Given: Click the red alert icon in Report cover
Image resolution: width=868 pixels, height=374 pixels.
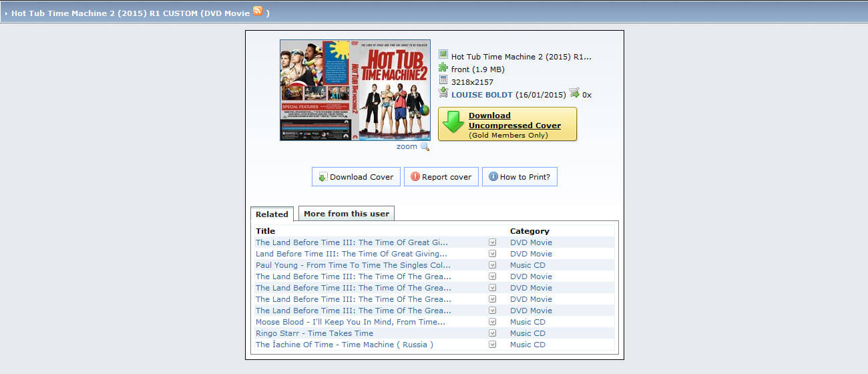Looking at the screenshot, I should tap(415, 177).
